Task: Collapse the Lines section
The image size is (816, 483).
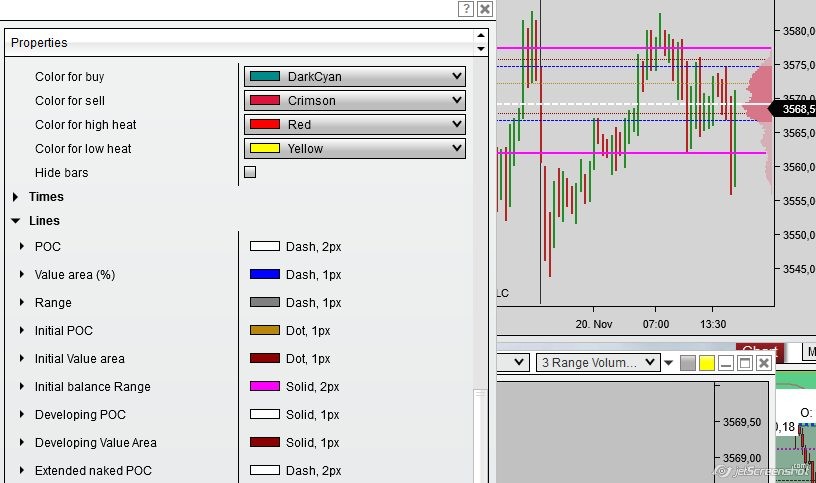Action: click(x=16, y=221)
